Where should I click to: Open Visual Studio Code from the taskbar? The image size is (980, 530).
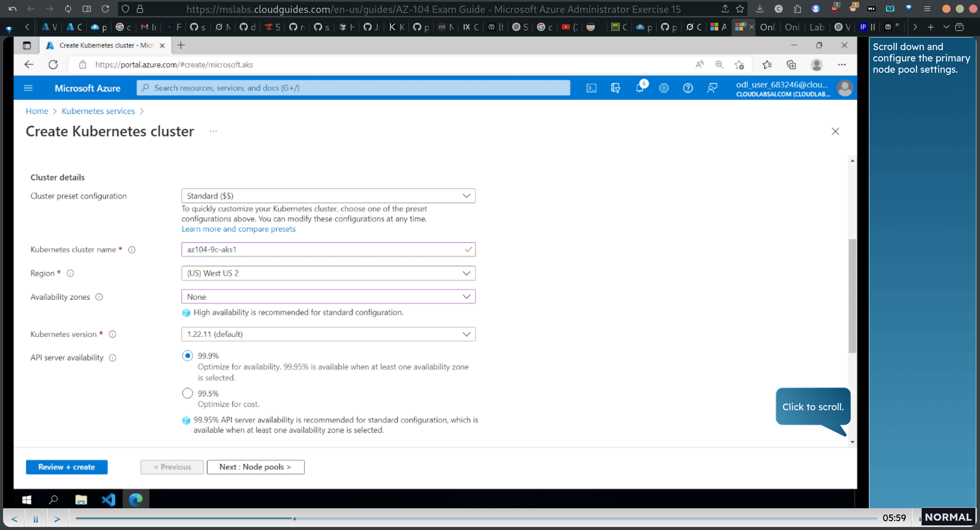click(108, 500)
